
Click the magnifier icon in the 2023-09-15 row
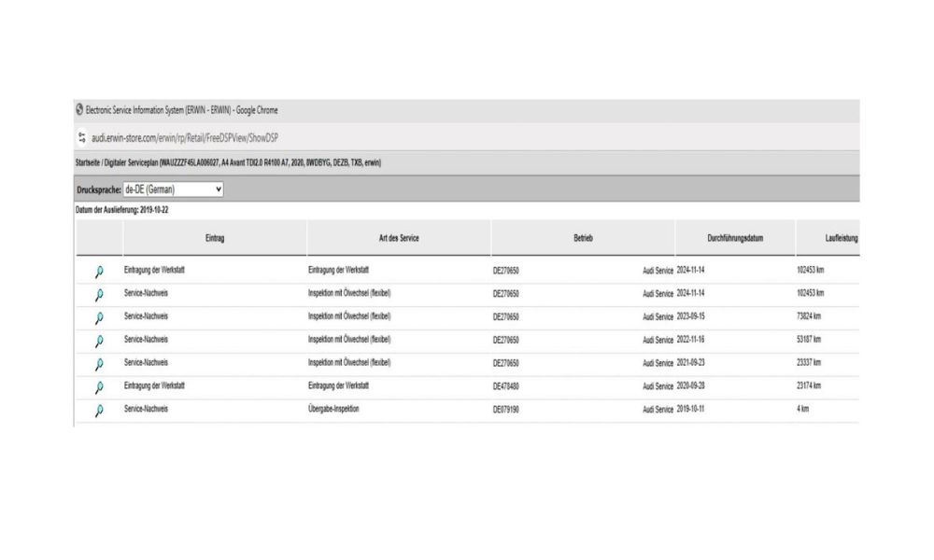[99, 317]
